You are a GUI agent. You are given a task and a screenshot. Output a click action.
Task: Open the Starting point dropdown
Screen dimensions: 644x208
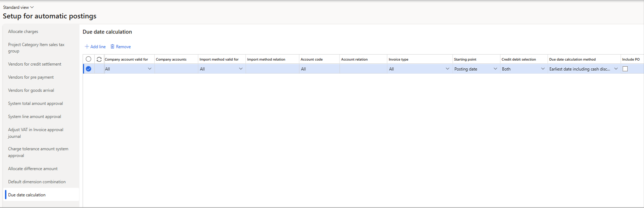click(495, 69)
